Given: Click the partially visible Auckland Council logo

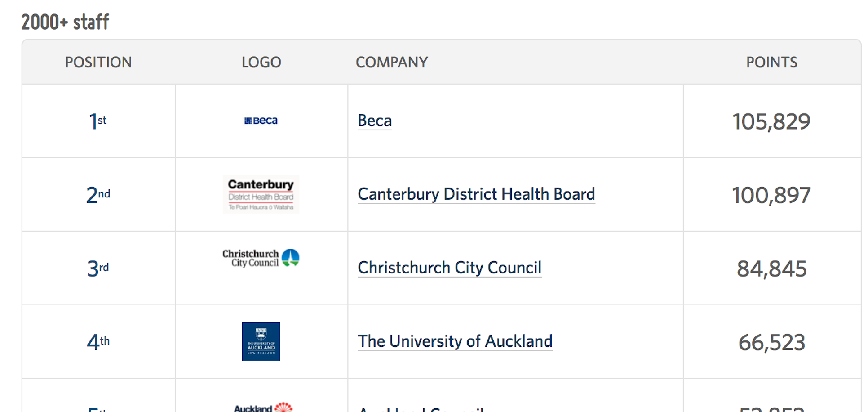Looking at the screenshot, I should point(263,407).
